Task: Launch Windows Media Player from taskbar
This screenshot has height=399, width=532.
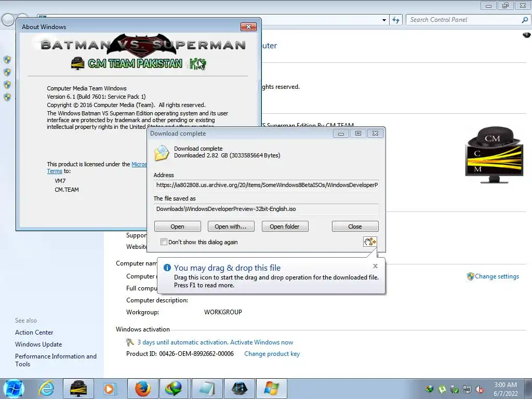Action: click(110, 389)
